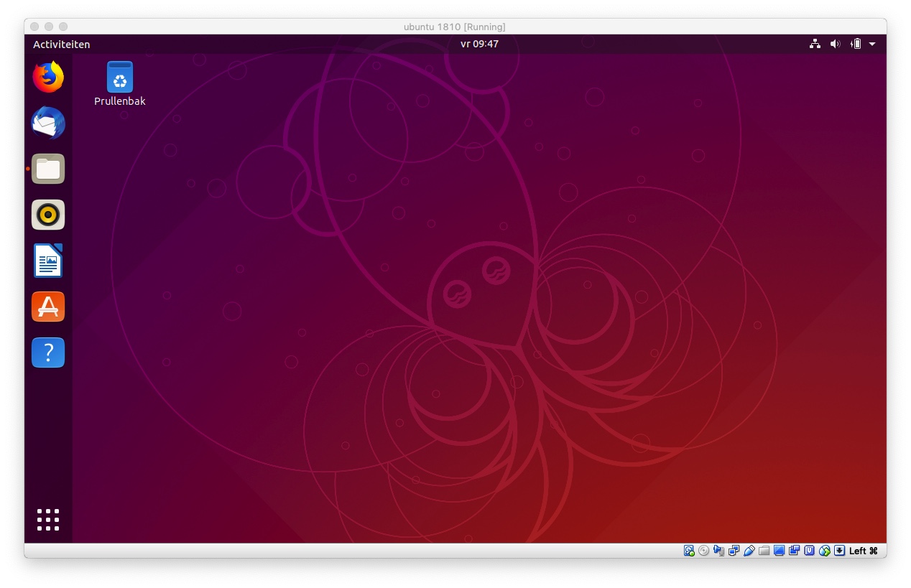Open LibreOffice Writer from the dock
The width and height of the screenshot is (911, 588).
[48, 261]
